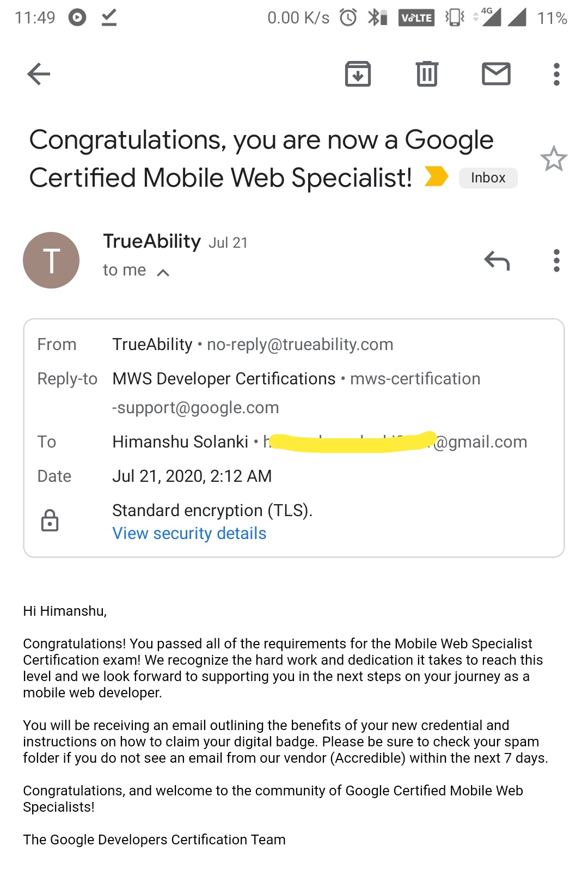
Task: Collapse recipient details chevron
Action: click(163, 272)
